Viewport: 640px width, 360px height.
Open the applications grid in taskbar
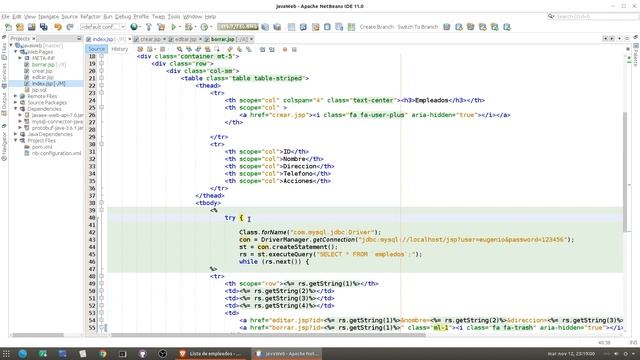[6, 353]
